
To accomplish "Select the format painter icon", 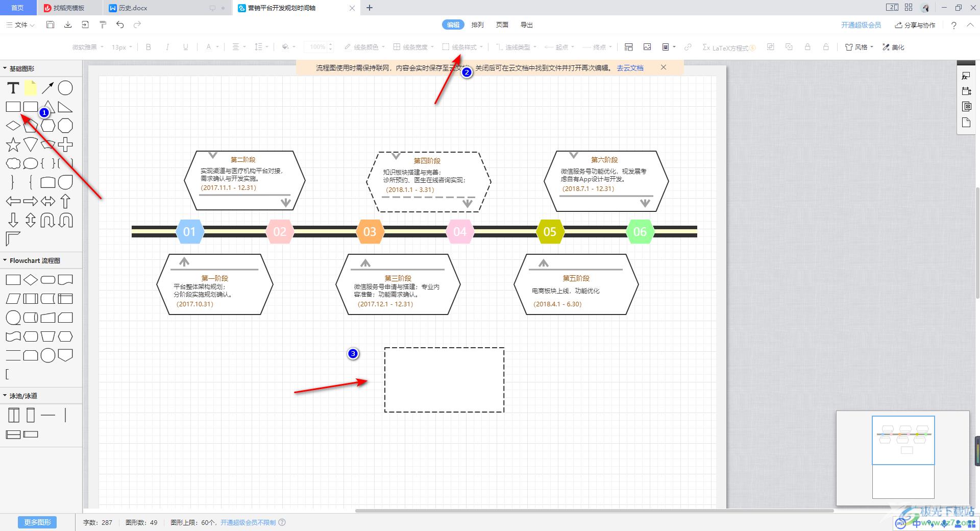I will (x=103, y=25).
